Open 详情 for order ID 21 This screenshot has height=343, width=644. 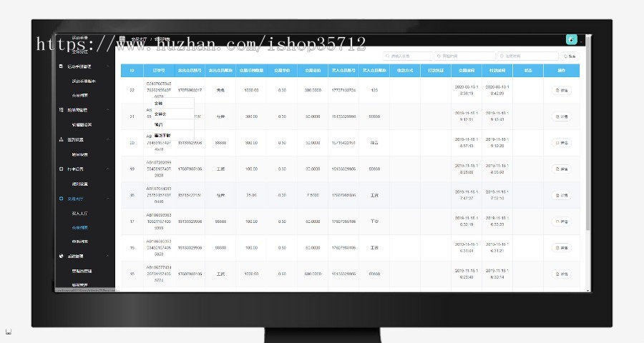pyautogui.click(x=562, y=116)
